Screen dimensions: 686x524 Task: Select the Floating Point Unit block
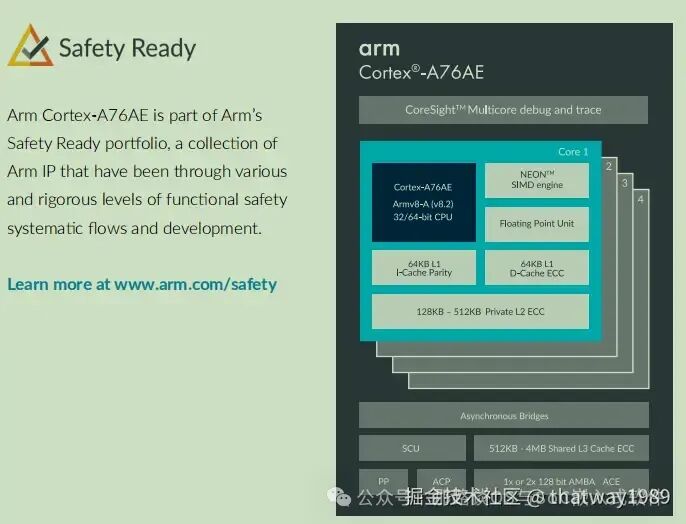click(x=537, y=224)
